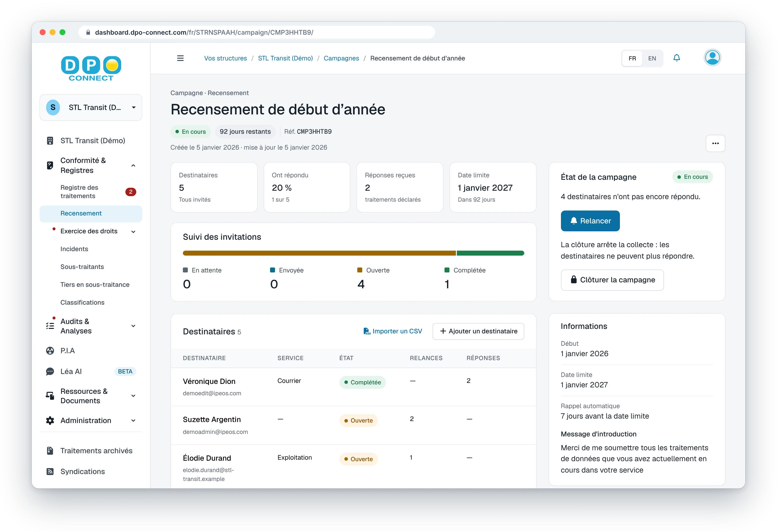The height and width of the screenshot is (532, 777).
Task: Click the Campagnes breadcrumb link
Action: pyautogui.click(x=341, y=58)
